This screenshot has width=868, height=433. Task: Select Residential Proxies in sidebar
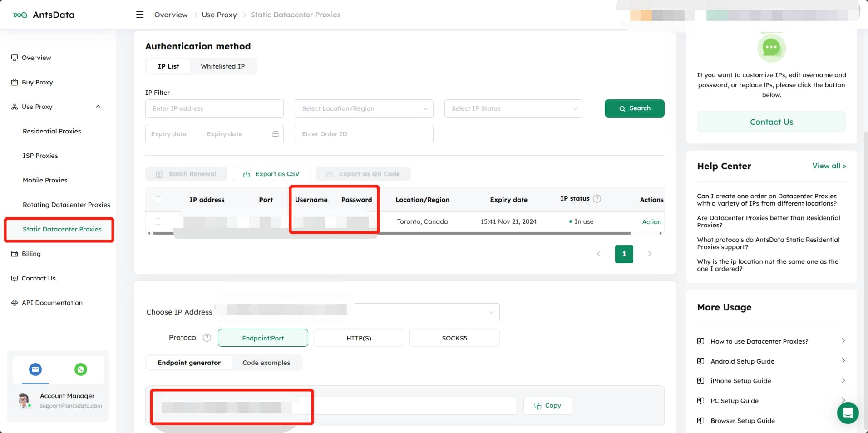pos(52,131)
